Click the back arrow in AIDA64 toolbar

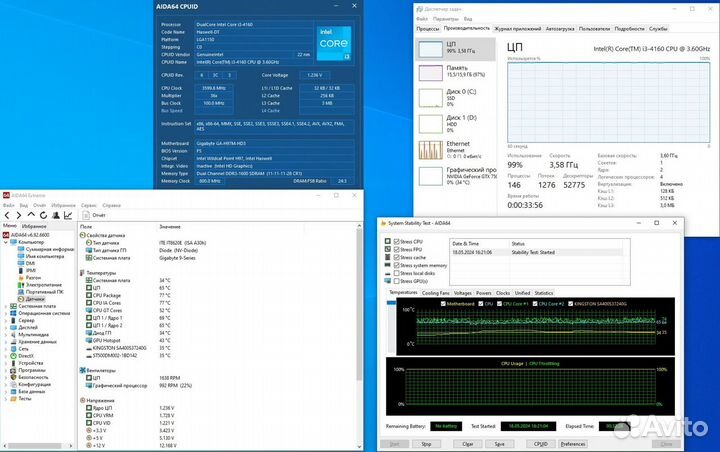(7, 215)
